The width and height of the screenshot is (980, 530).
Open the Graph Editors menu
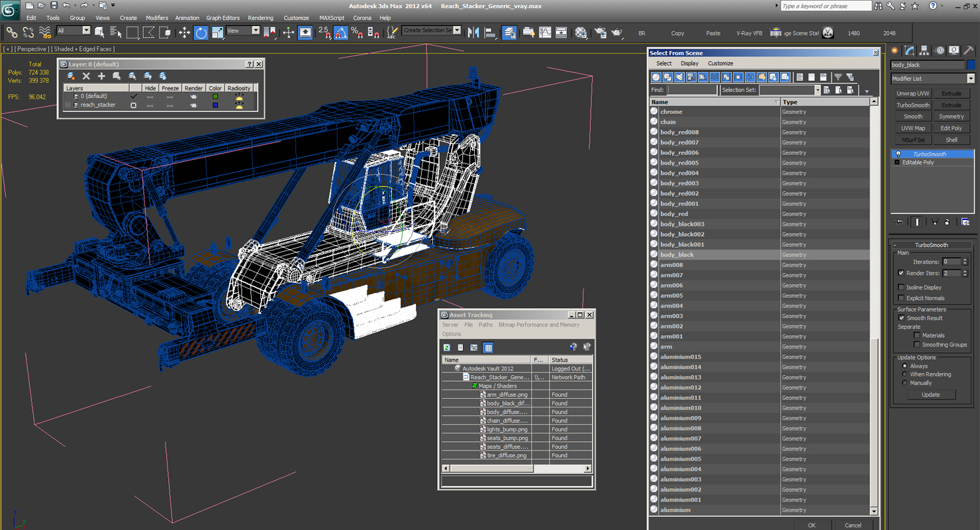pyautogui.click(x=223, y=18)
